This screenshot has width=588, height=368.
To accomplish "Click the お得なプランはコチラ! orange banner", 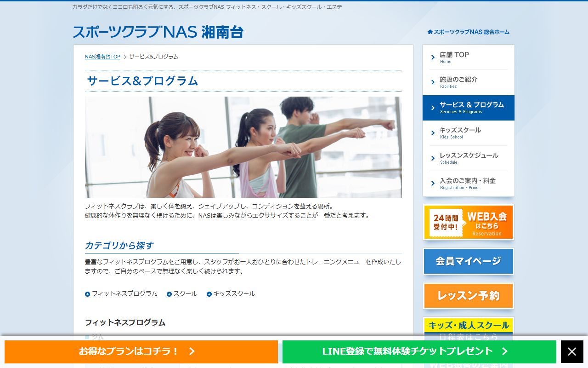I will pyautogui.click(x=141, y=352).
